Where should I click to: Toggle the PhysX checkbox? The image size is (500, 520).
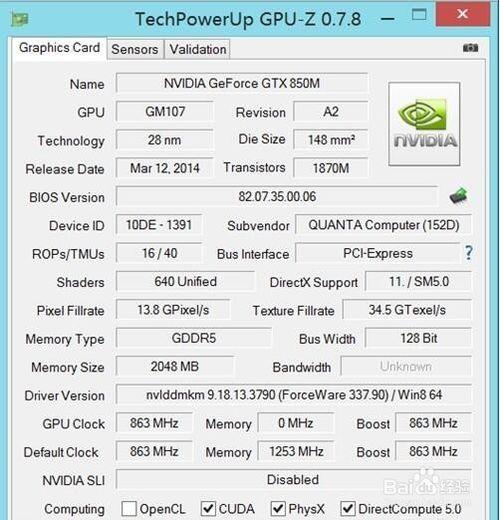pos(278,509)
